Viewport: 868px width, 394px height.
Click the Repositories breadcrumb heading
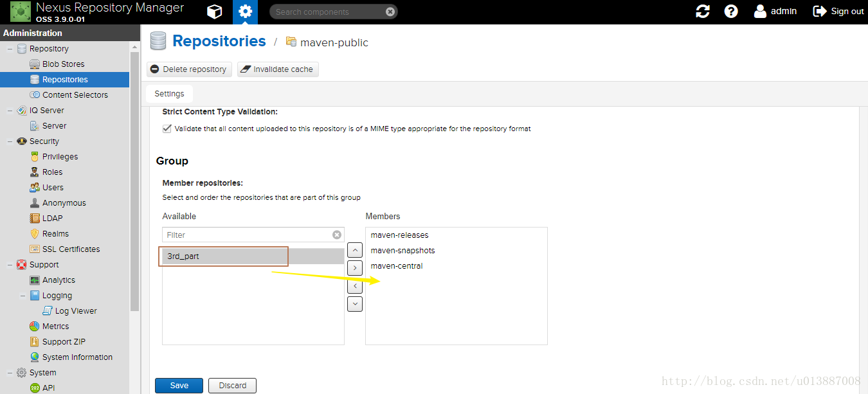(x=219, y=41)
